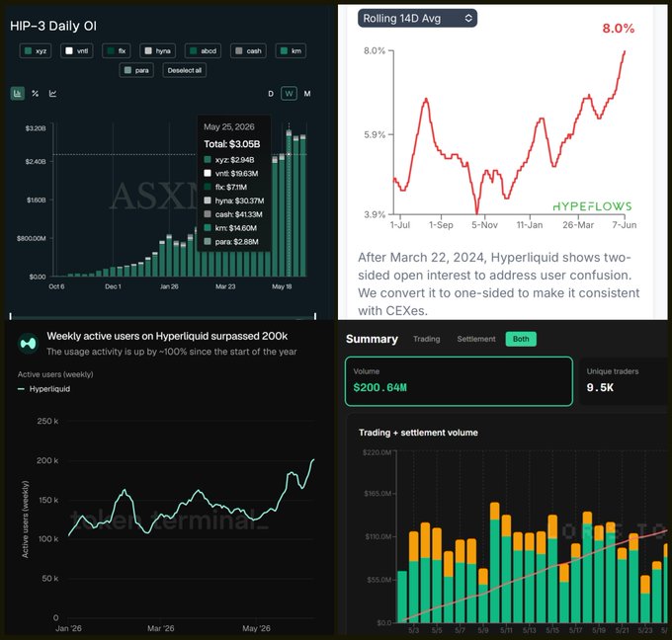Toggle the para series legend chip
Screen dimensions: 672x640
[x=136, y=70]
